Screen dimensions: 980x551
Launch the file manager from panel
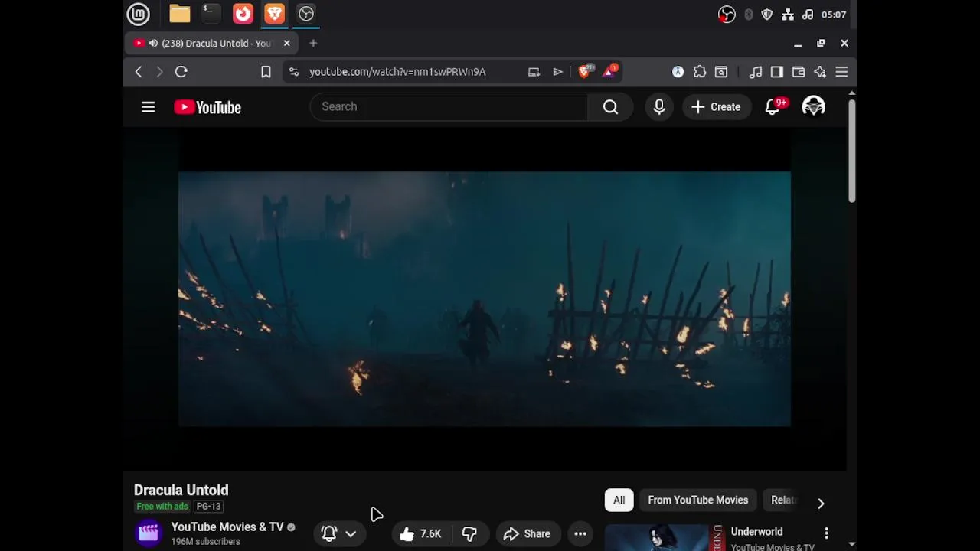[x=180, y=14]
